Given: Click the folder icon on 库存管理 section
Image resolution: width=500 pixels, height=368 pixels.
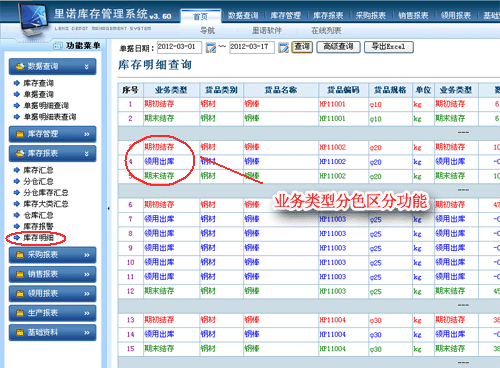Looking at the screenshot, I should (x=20, y=134).
